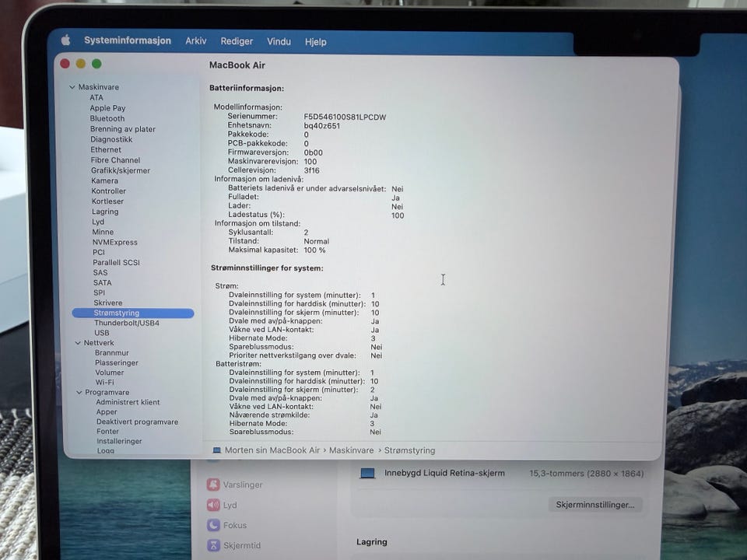Select Kortleser in the sidebar

107,201
